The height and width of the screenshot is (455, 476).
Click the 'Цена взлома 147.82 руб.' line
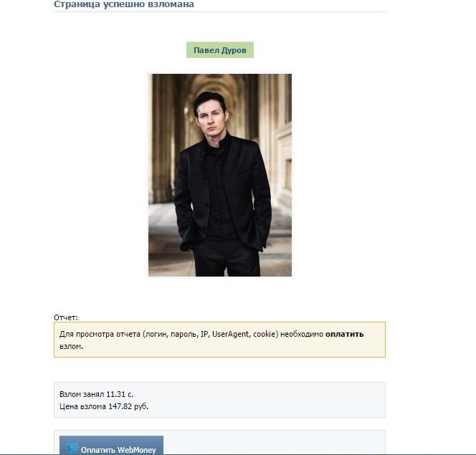[104, 406]
